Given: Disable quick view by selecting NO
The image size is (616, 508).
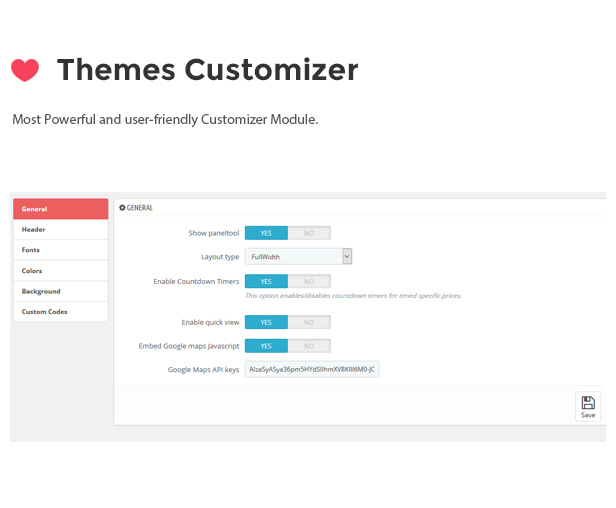Looking at the screenshot, I should [x=309, y=322].
